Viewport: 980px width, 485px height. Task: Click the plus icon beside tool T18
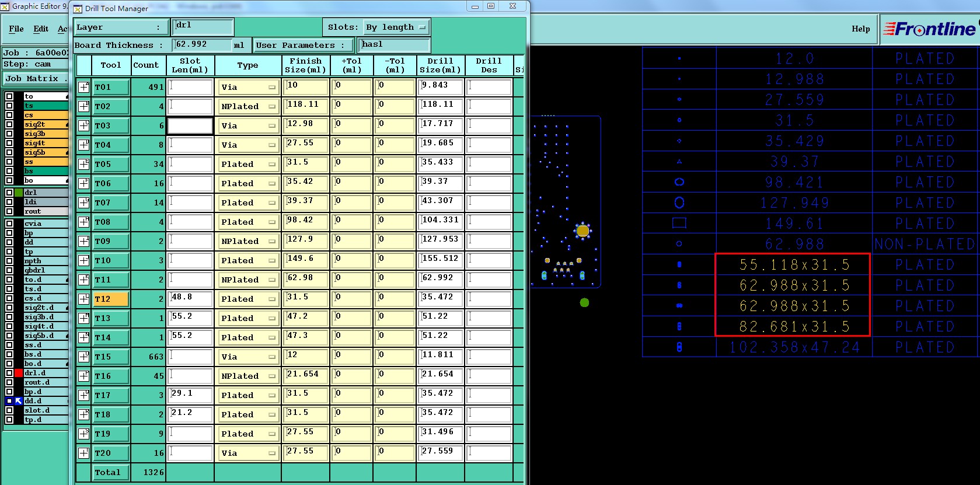click(84, 414)
